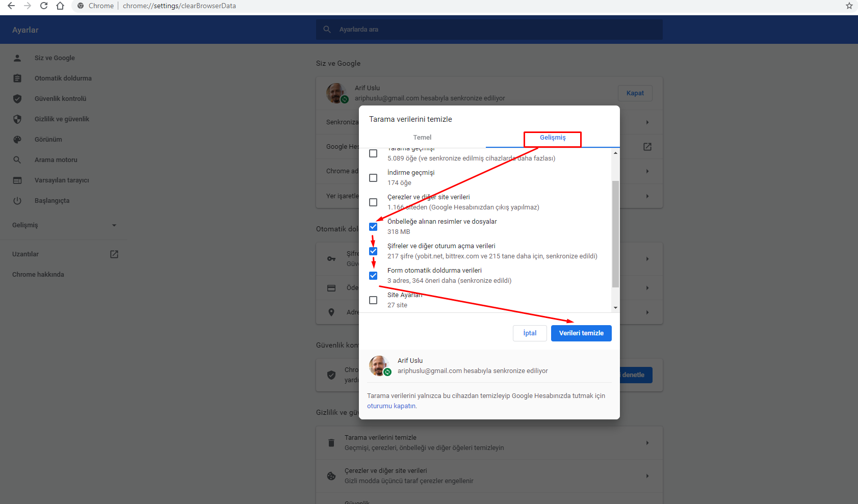
Task: Open Çerezler ve diğer site verileri row arrow
Action: [x=647, y=476]
